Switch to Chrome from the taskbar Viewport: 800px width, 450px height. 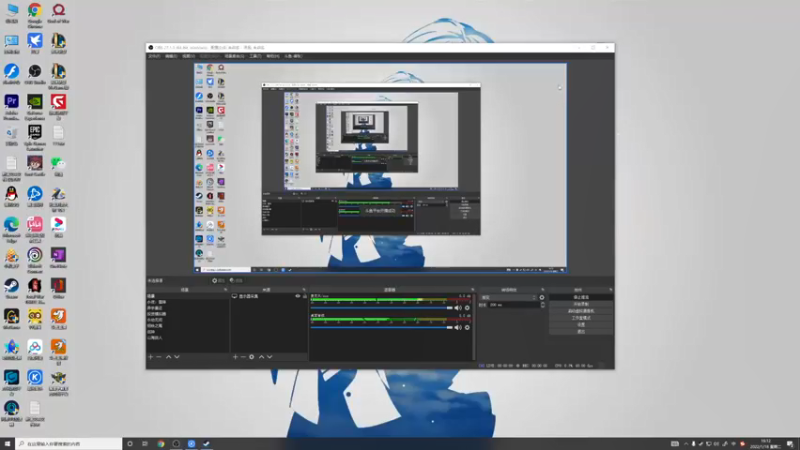(x=161, y=444)
